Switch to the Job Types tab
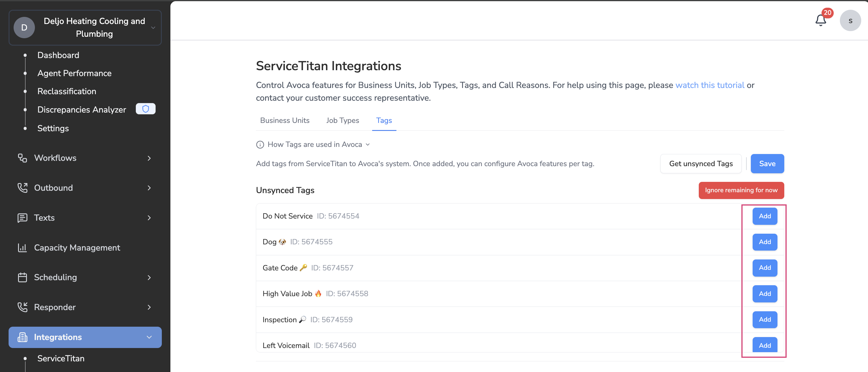Viewport: 868px width, 372px height. coord(342,121)
